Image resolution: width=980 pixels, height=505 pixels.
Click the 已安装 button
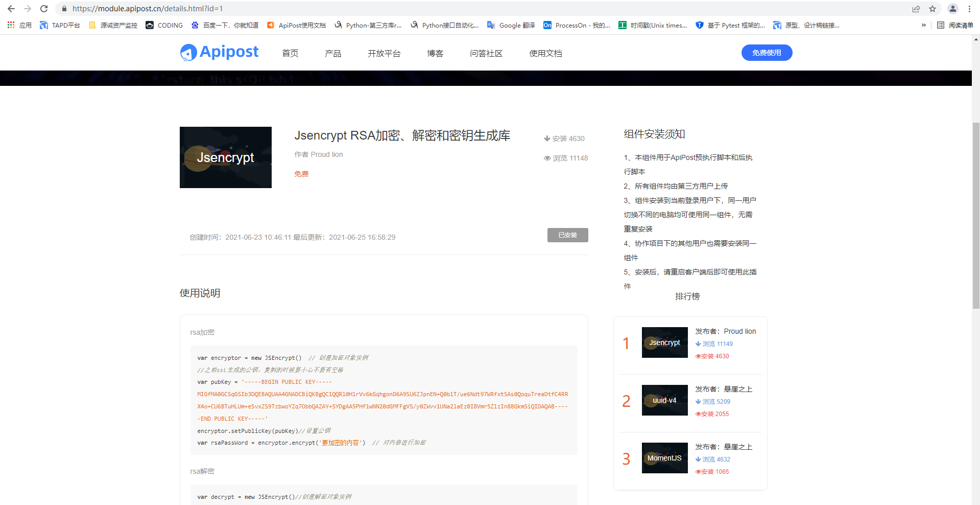point(568,235)
